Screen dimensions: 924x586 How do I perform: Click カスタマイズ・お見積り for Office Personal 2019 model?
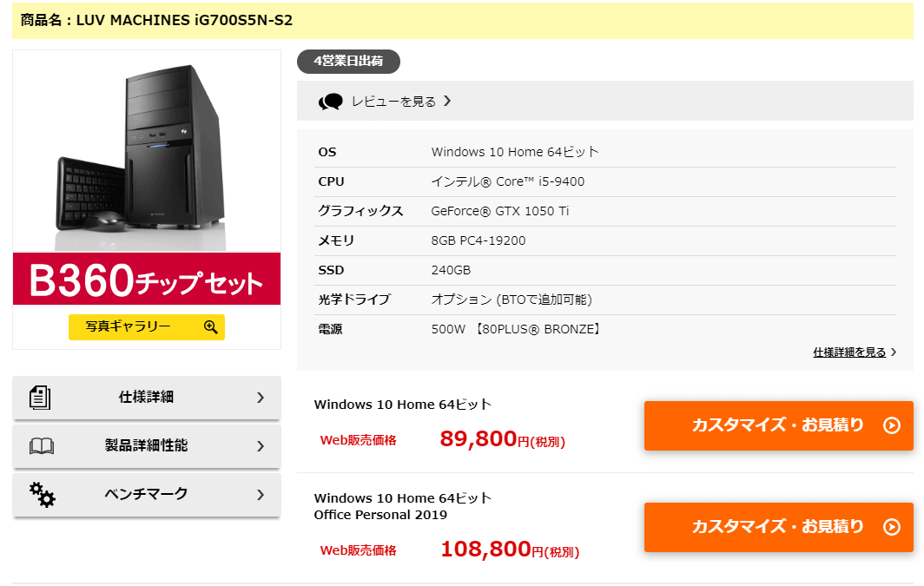pos(777,527)
